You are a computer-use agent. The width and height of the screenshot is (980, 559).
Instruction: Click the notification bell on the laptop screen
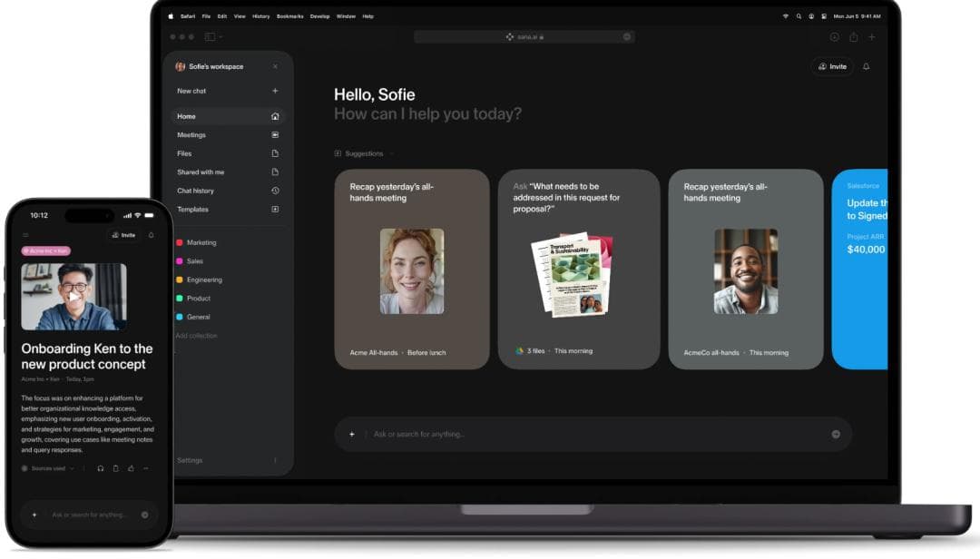click(x=866, y=66)
